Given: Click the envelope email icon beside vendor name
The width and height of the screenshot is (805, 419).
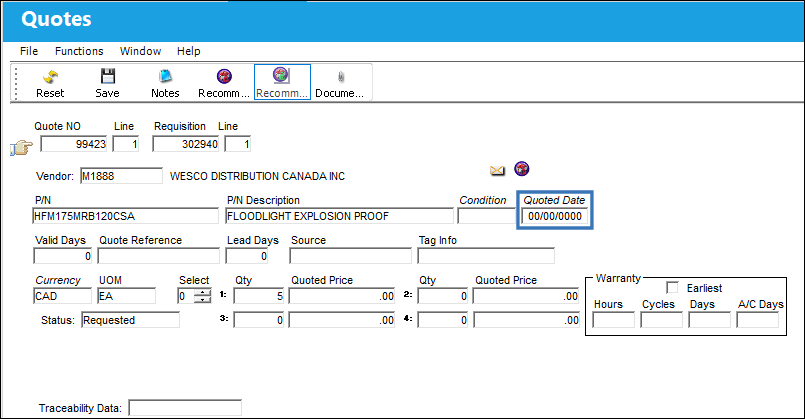Looking at the screenshot, I should pos(497,170).
